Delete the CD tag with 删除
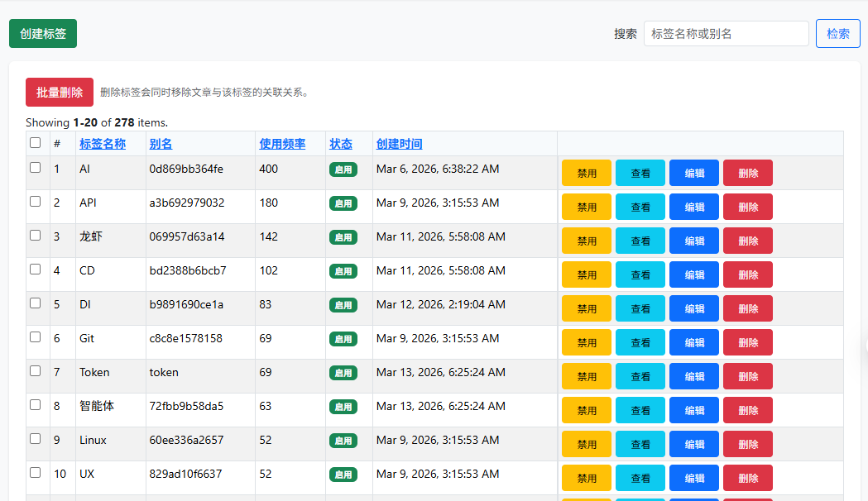Viewport: 868px width, 501px height. 748,274
